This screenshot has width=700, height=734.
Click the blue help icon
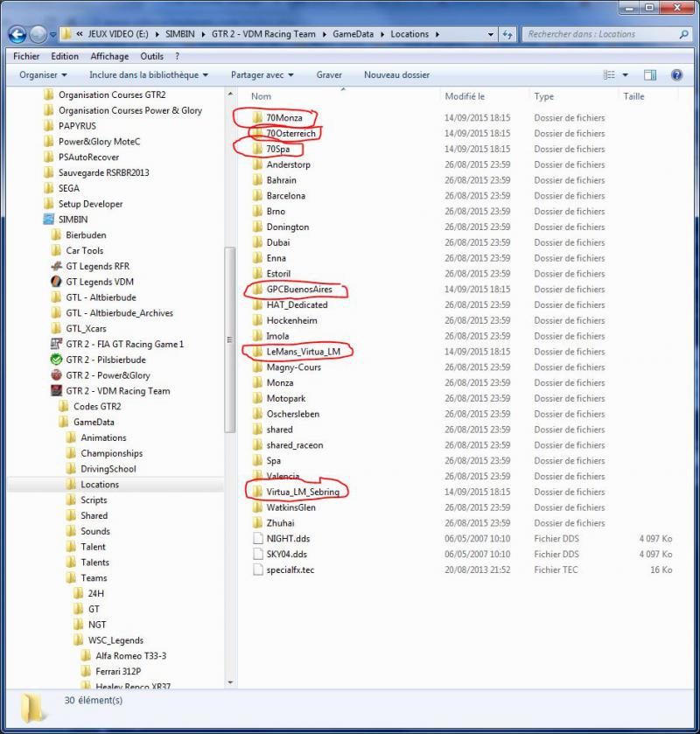click(x=676, y=75)
